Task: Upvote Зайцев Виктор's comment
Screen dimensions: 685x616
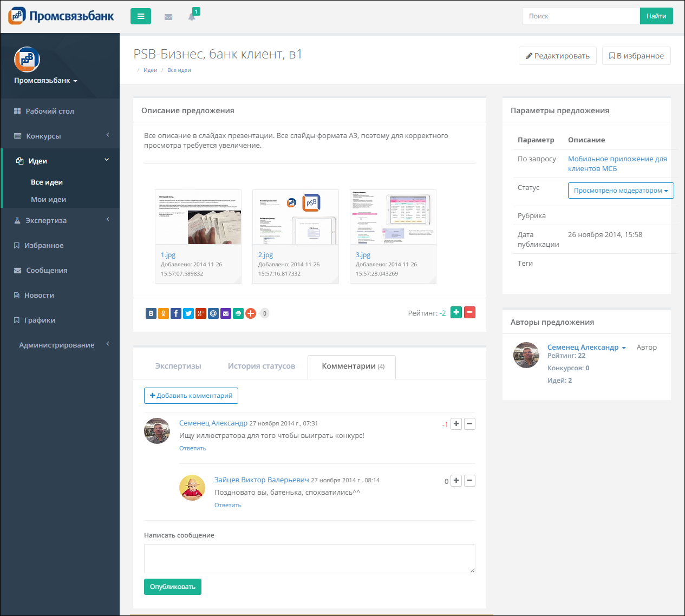Action: (x=456, y=481)
